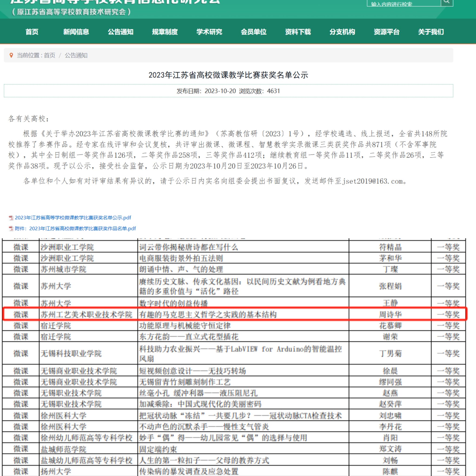
Task: Click table cell 王静
Action: click(390, 303)
